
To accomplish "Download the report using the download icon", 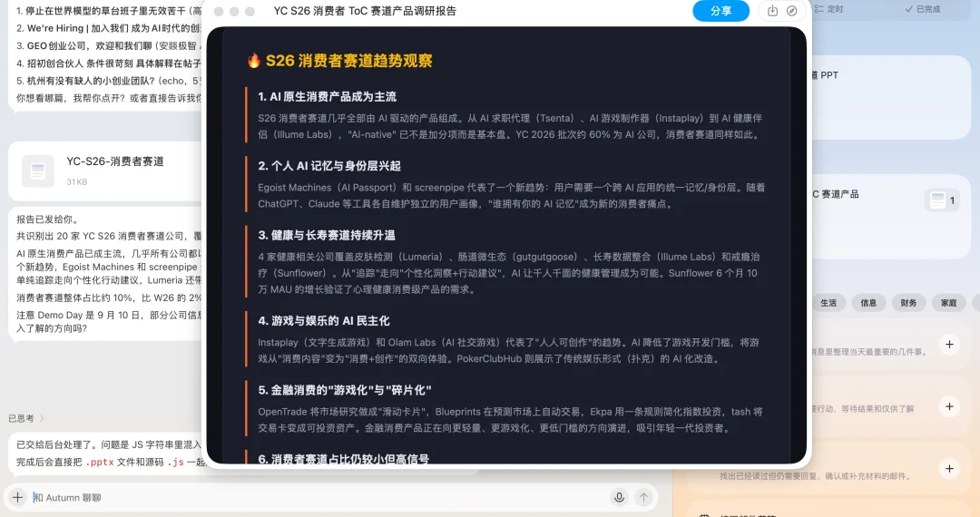I will [772, 11].
